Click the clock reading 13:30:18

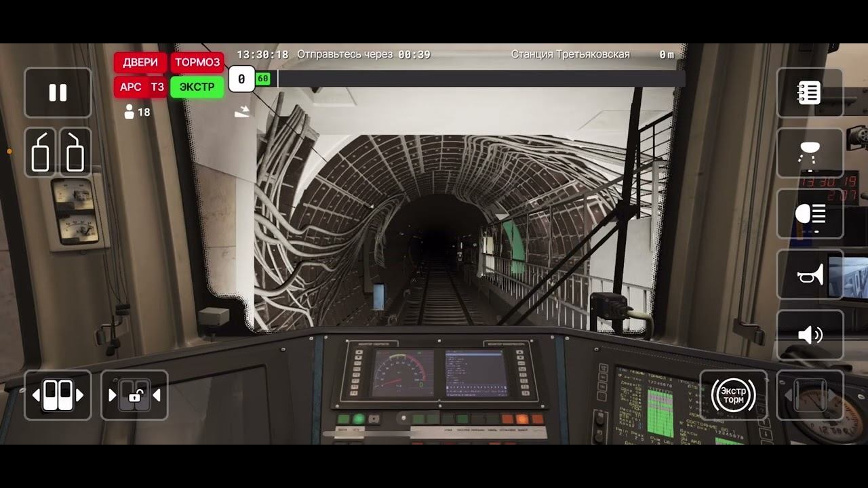coord(262,54)
